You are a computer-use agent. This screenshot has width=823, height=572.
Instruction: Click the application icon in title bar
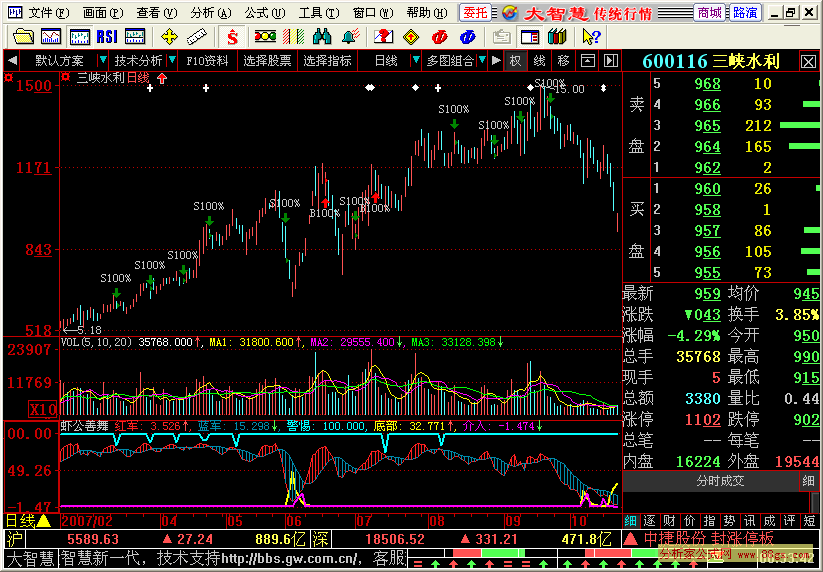(15, 12)
